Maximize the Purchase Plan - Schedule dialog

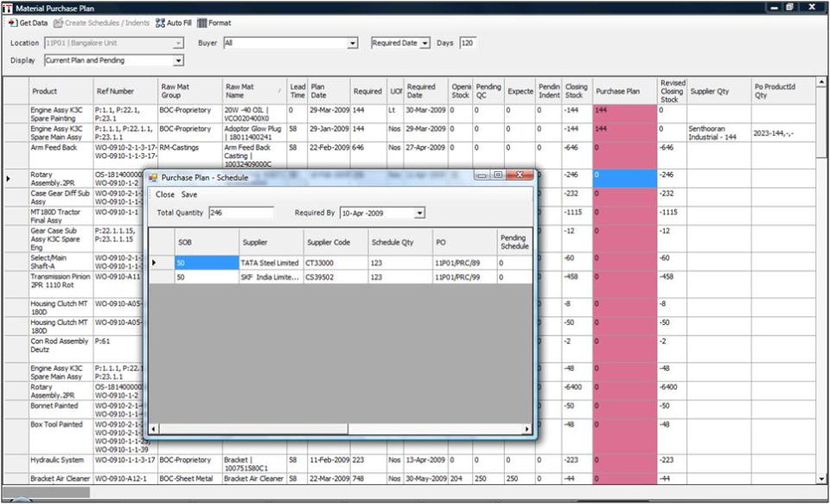click(x=498, y=175)
